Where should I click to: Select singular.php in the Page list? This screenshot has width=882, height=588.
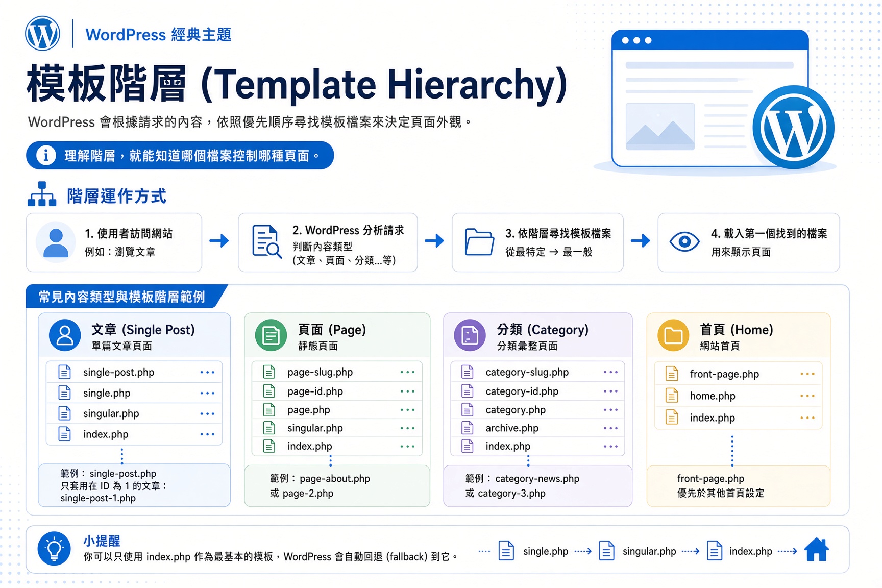pyautogui.click(x=315, y=428)
